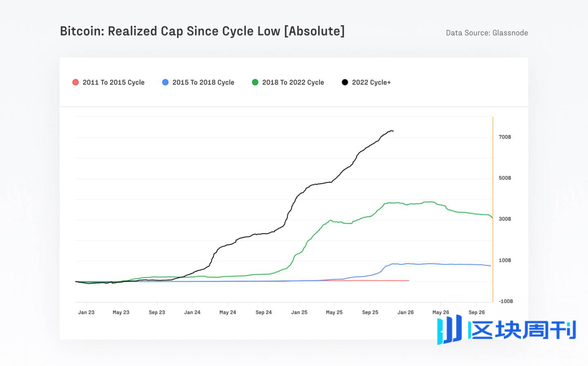Click the Sep 24 x-axis label
The width and height of the screenshot is (588, 366).
(264, 312)
